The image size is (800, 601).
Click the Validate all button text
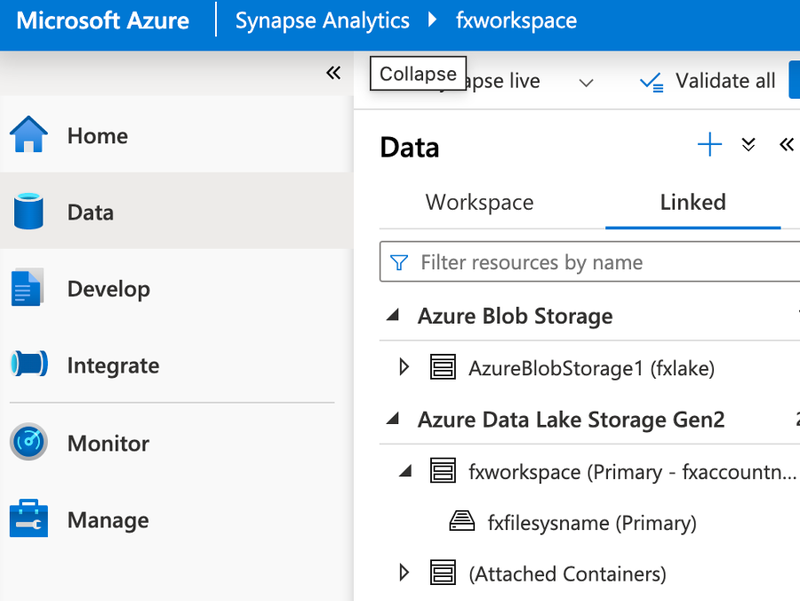tap(725, 81)
